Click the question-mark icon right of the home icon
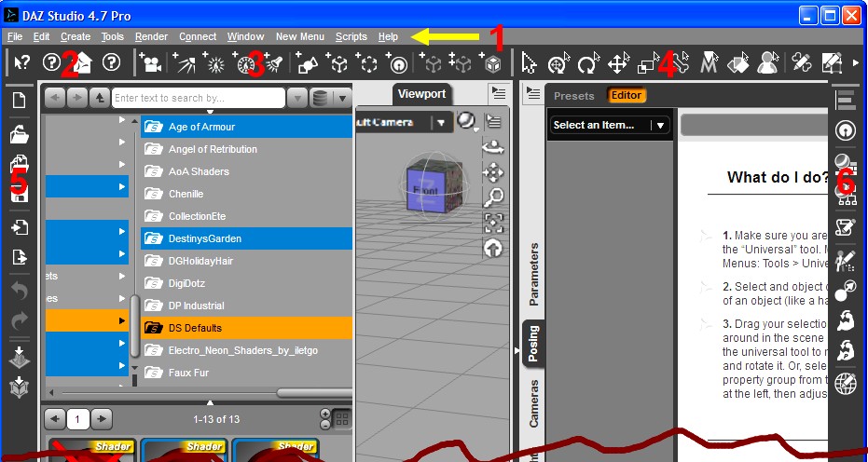The width and height of the screenshot is (868, 462). point(111,62)
